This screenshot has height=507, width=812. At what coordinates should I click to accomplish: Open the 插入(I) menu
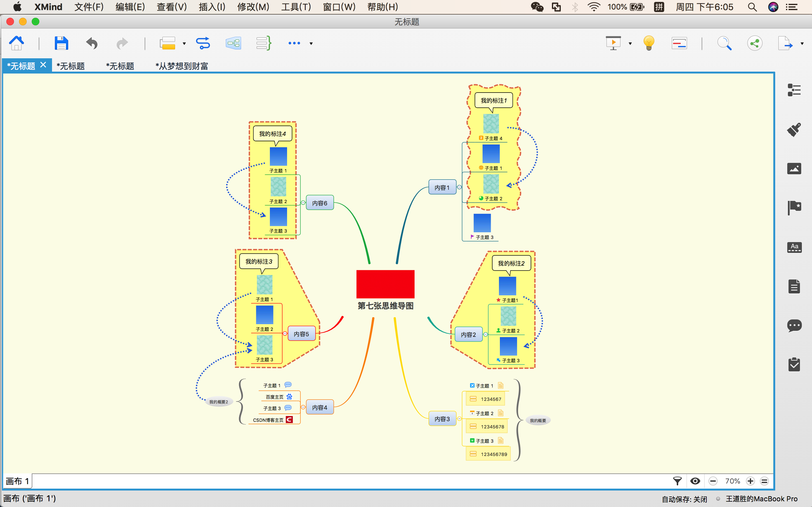212,7
